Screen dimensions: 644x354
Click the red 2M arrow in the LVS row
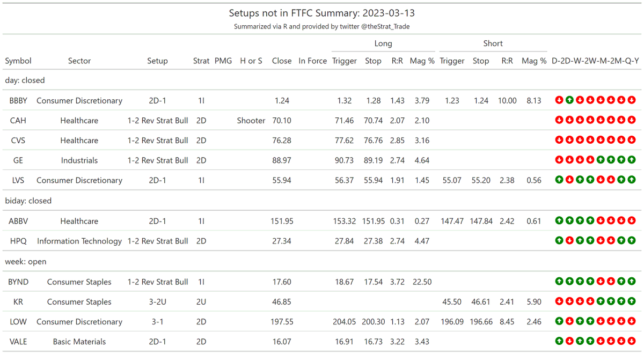tap(611, 180)
